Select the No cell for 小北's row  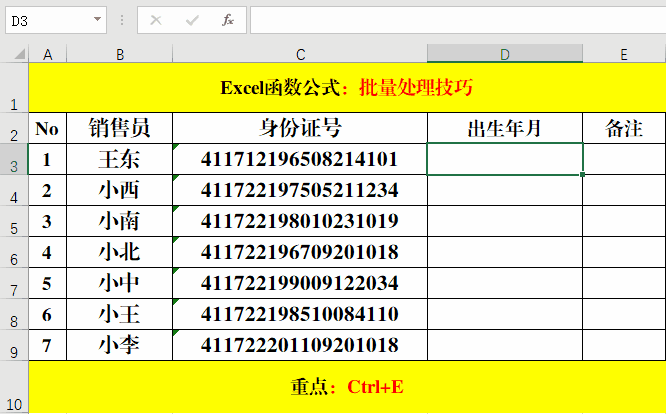tap(48, 252)
